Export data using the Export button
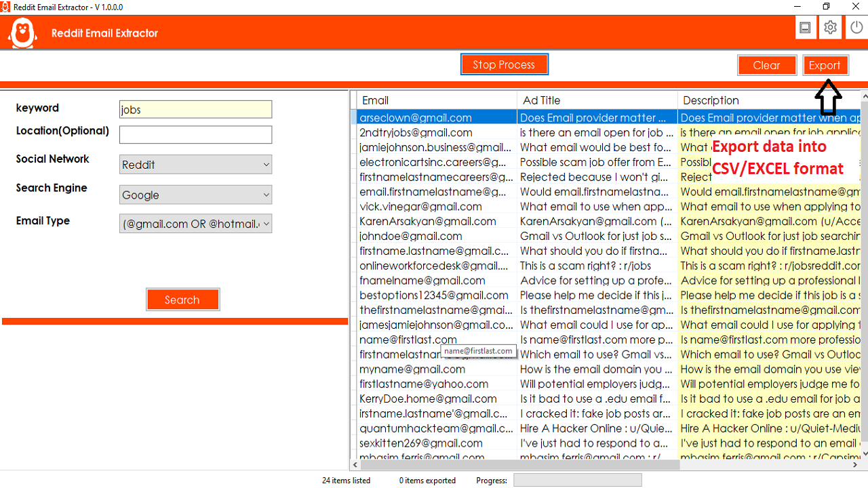The height and width of the screenshot is (488, 868). (825, 65)
